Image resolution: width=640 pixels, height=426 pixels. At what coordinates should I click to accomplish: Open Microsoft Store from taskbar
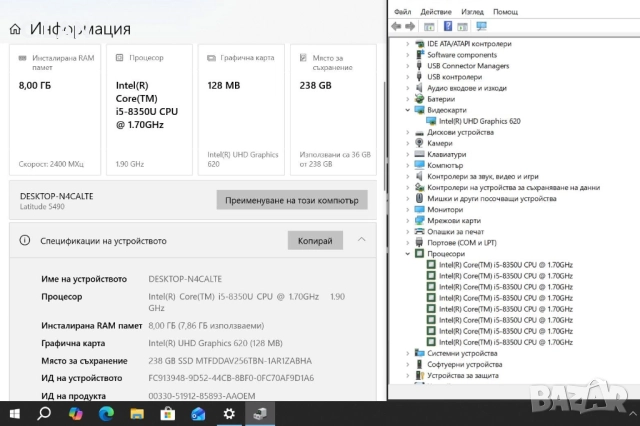pos(167,414)
